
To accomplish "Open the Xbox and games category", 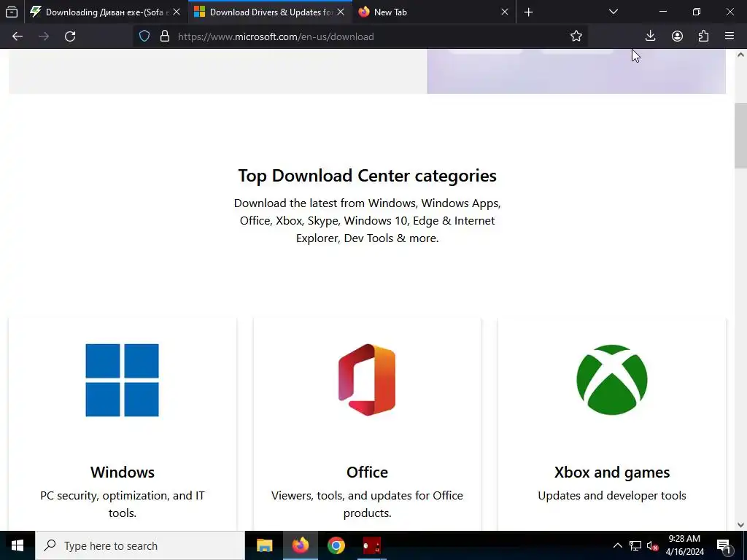I will tap(612, 472).
